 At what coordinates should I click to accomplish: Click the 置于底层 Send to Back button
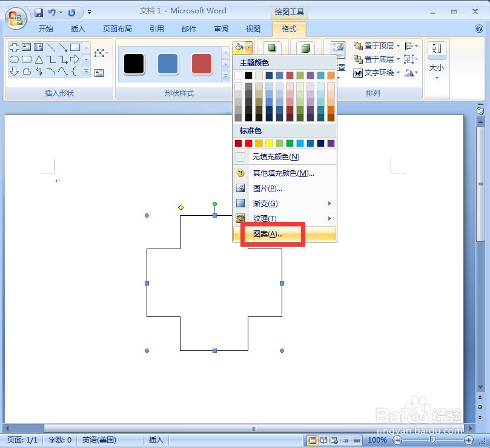coord(374,59)
